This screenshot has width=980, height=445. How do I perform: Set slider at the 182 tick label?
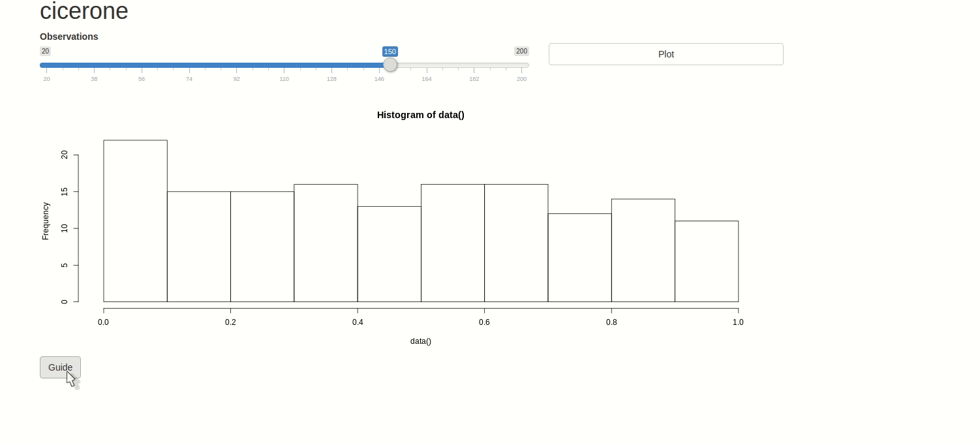click(474, 79)
